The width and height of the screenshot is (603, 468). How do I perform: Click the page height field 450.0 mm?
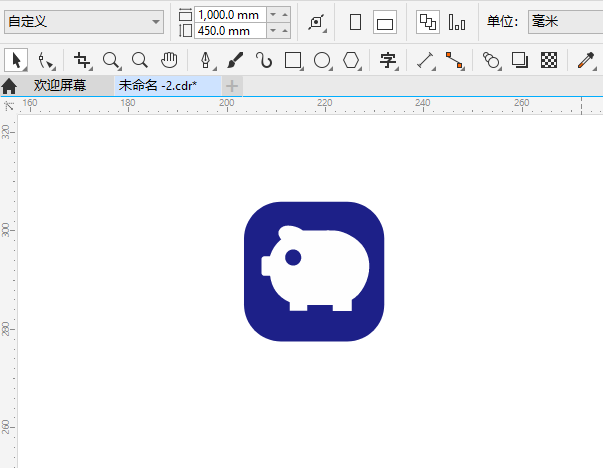click(x=230, y=30)
